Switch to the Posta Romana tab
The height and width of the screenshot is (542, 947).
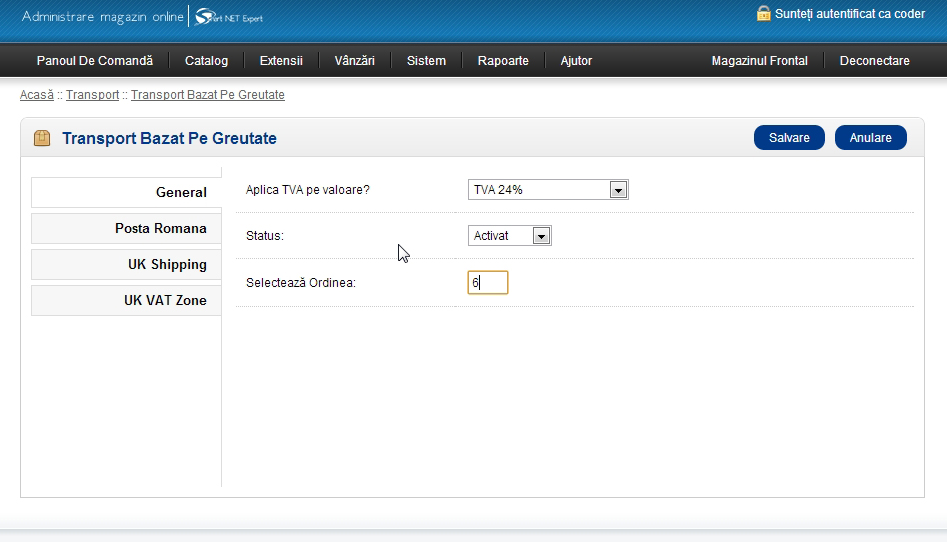click(126, 229)
